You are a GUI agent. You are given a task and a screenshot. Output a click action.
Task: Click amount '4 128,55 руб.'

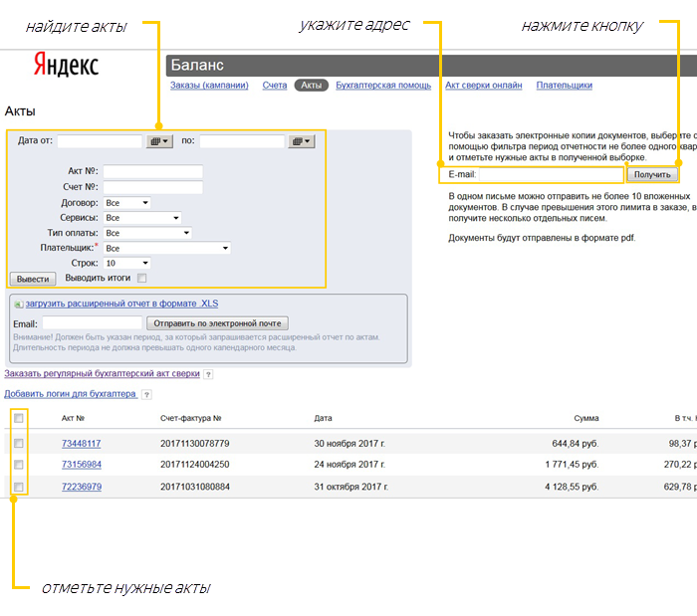tap(573, 487)
